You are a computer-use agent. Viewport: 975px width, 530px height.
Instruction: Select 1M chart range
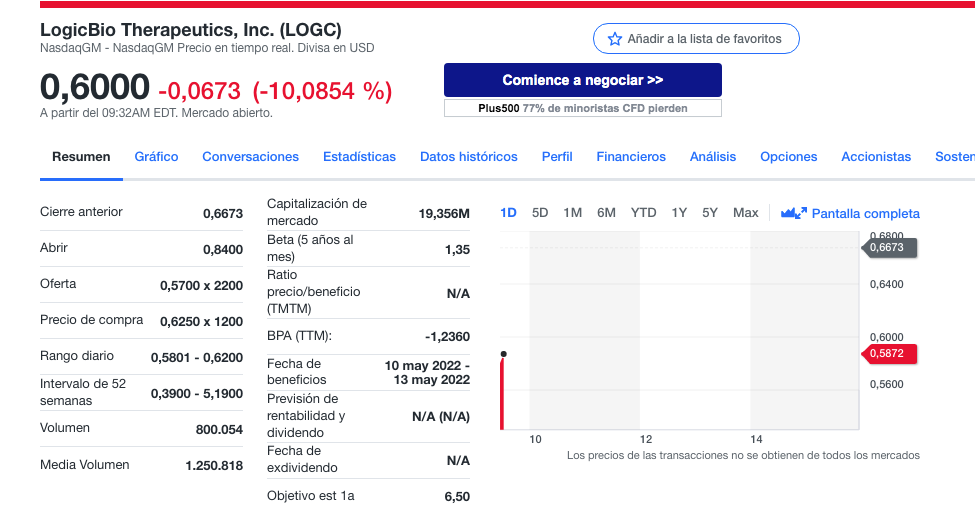[x=572, y=213]
